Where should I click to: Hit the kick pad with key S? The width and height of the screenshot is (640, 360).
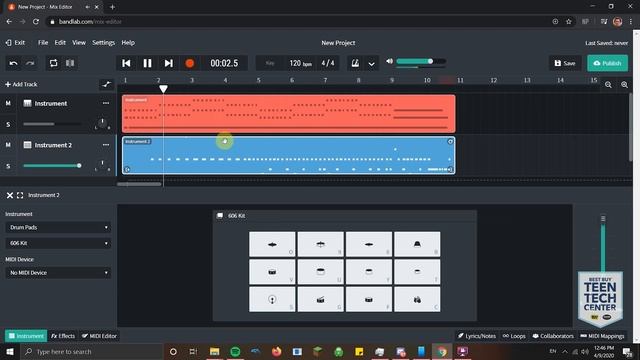pyautogui.click(x=272, y=300)
